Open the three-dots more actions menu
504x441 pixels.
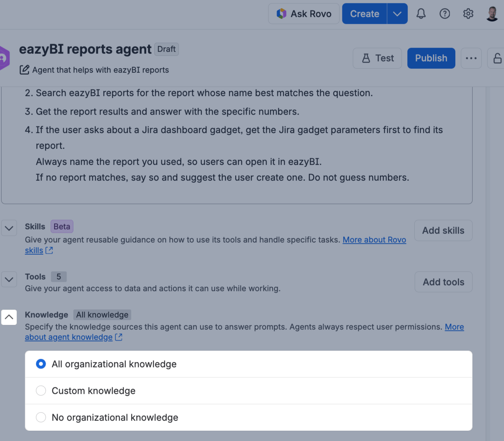(x=471, y=58)
